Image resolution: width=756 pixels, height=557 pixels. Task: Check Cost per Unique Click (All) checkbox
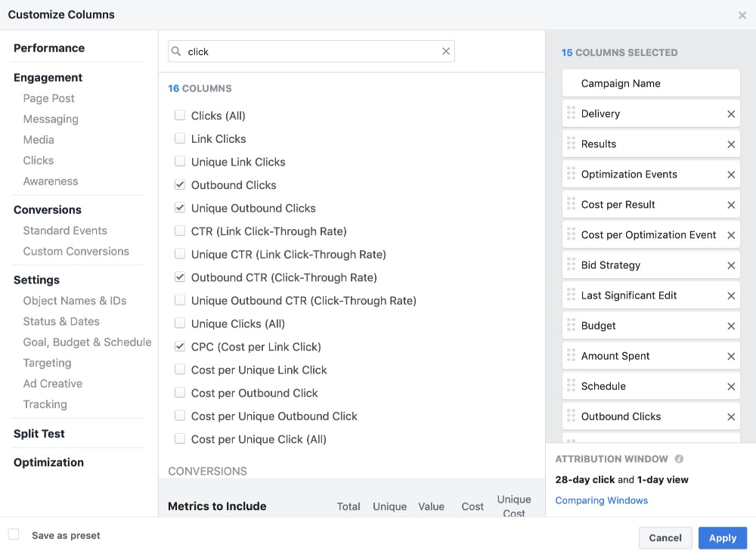pyautogui.click(x=180, y=438)
